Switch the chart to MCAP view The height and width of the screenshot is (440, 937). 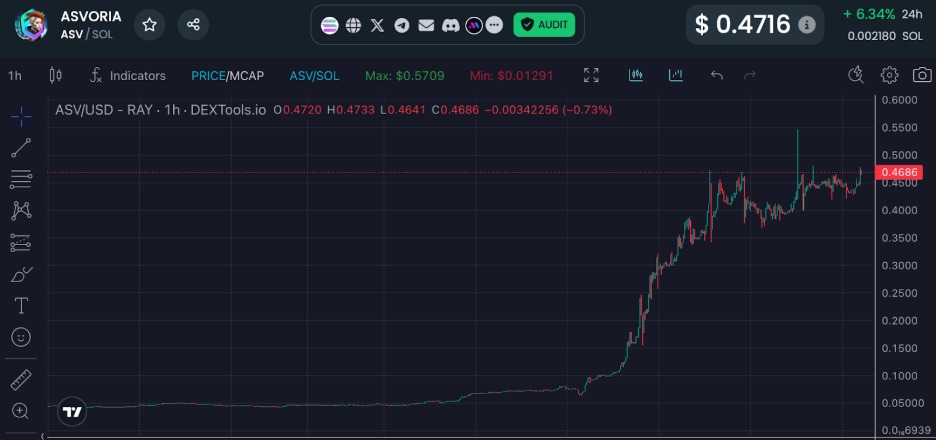tap(247, 76)
